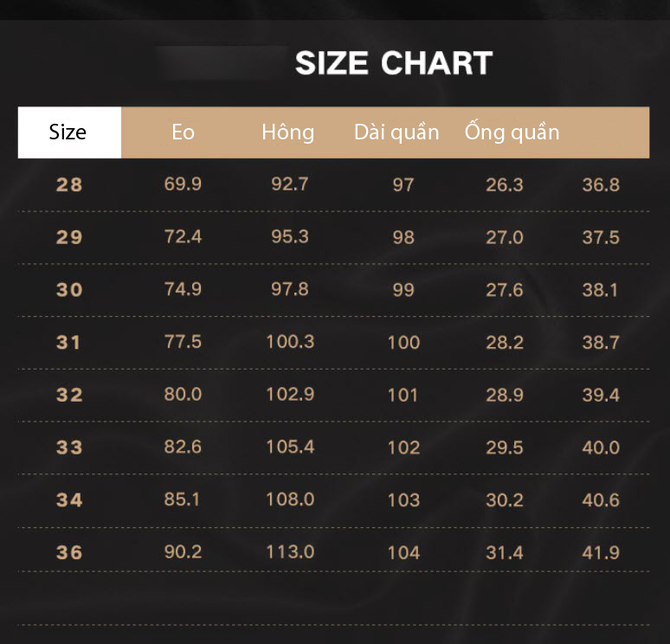This screenshot has height=644, width=670.
Task: Select length value 104
Action: [403, 553]
